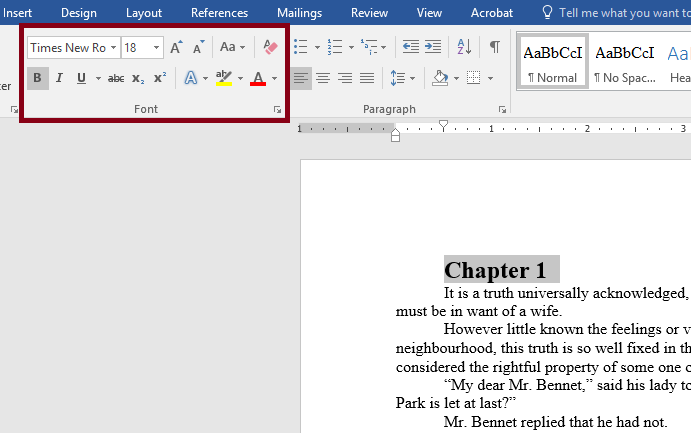
Task: Apply the No Spacing style
Action: (x=625, y=62)
